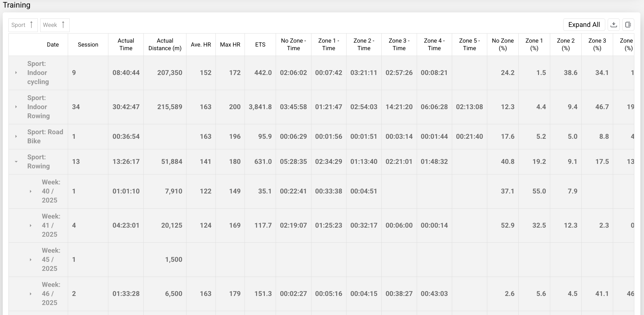Click distance value 51,884
This screenshot has height=315, width=644.
[172, 161]
